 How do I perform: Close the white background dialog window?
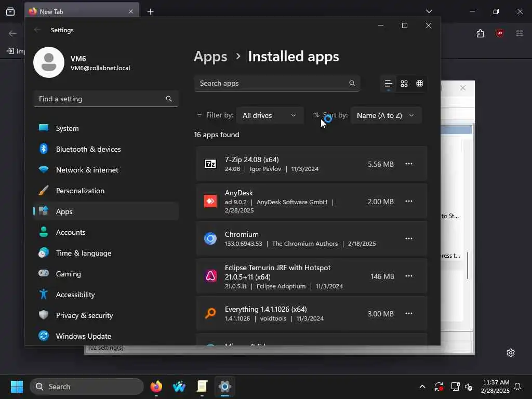[x=463, y=88]
